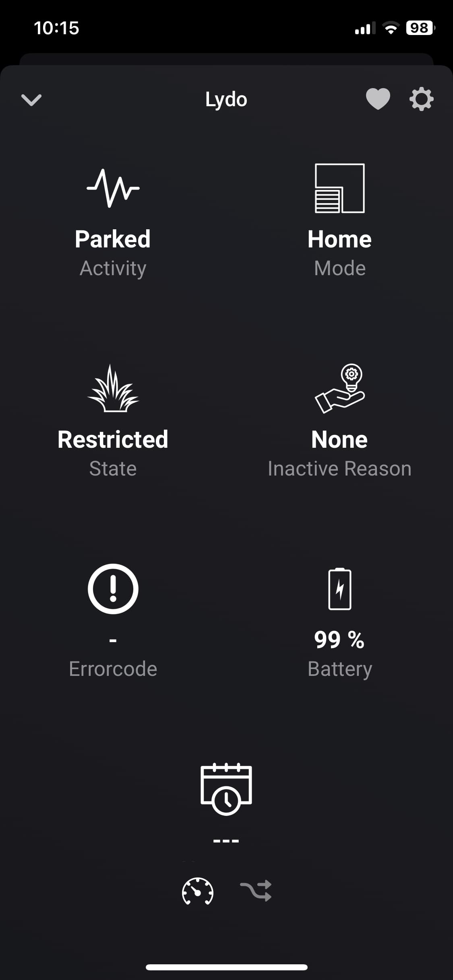The height and width of the screenshot is (980, 453).
Task: Open settings via gear icon
Action: [421, 99]
